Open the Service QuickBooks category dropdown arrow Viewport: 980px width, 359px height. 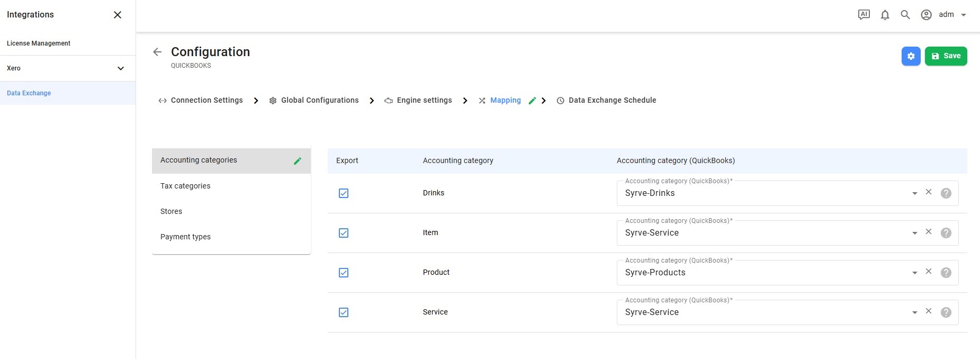pos(914,312)
